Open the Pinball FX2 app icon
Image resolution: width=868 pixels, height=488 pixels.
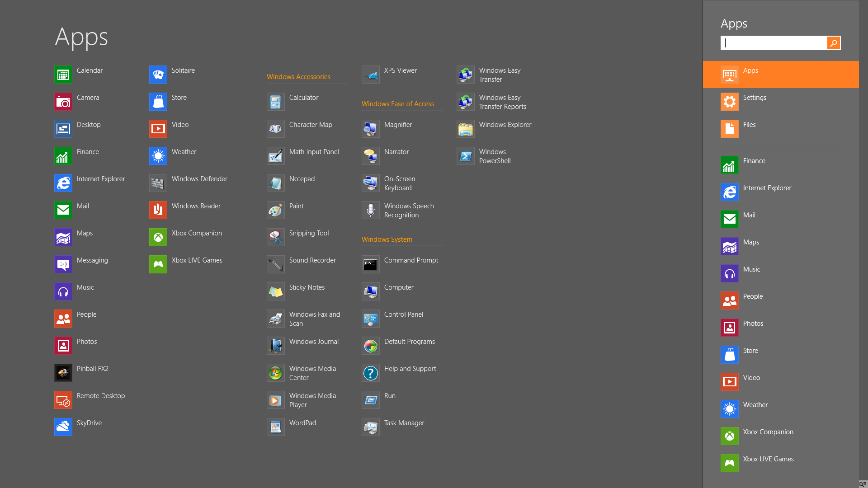[x=63, y=373]
